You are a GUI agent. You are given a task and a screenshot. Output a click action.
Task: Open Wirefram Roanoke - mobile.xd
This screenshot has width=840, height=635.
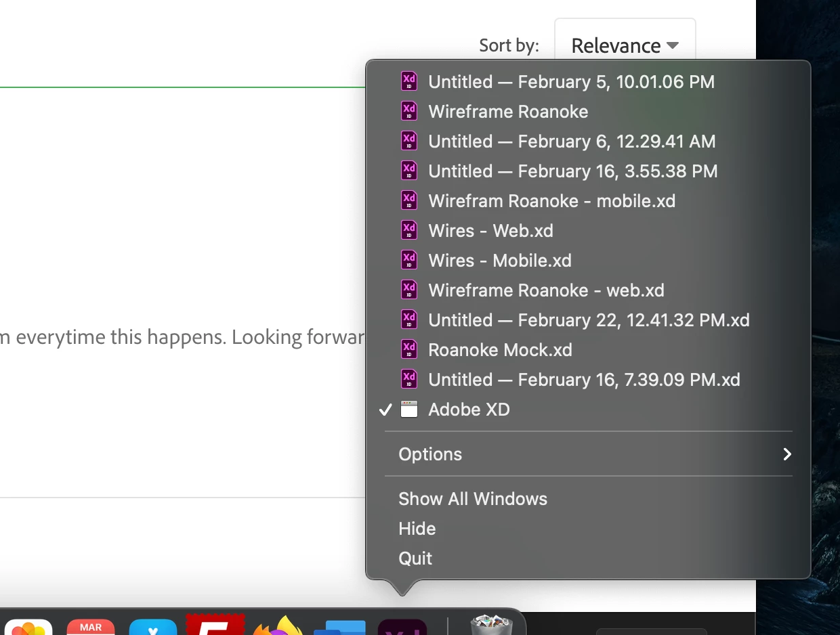tap(588, 201)
